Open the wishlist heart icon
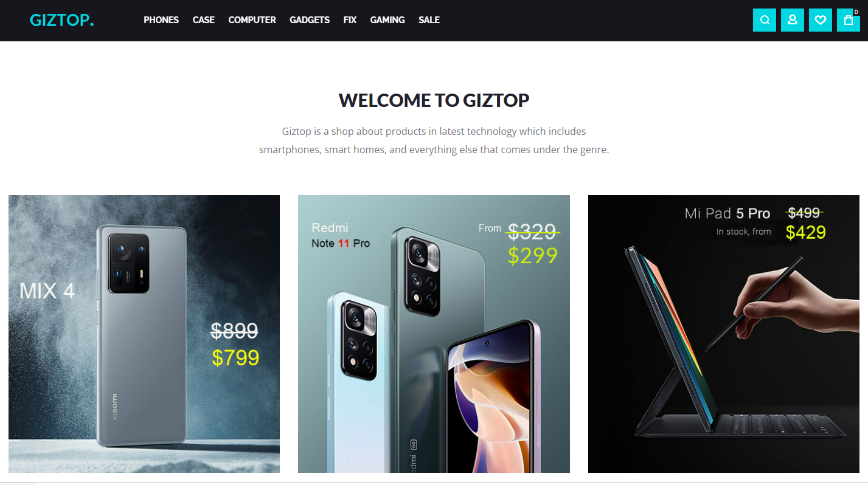 [821, 20]
